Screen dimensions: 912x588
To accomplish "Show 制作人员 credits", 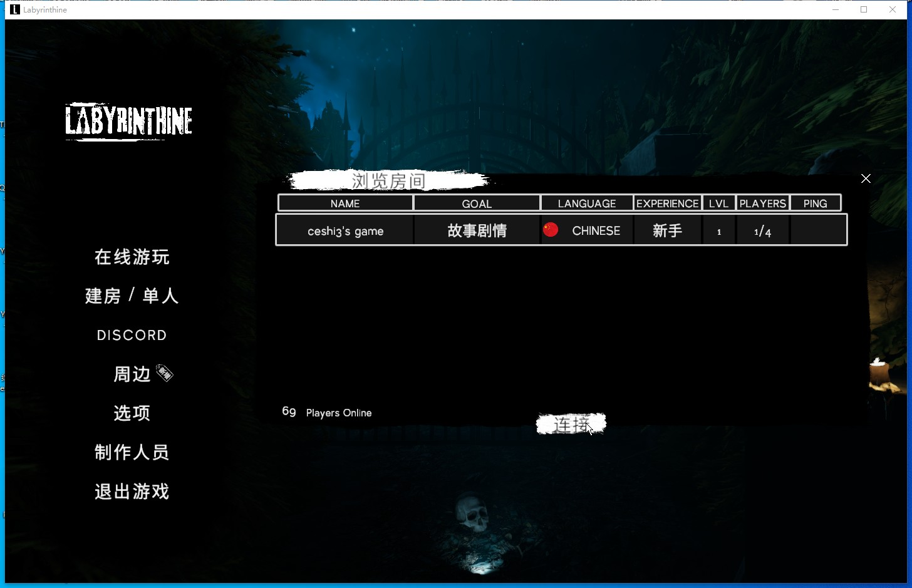I will pos(132,452).
